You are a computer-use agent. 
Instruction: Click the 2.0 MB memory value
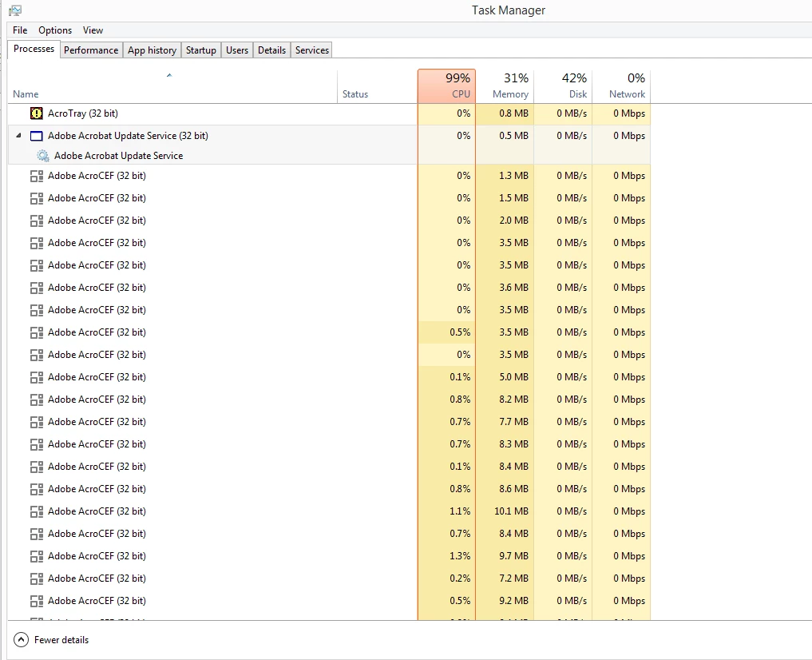[x=513, y=221]
